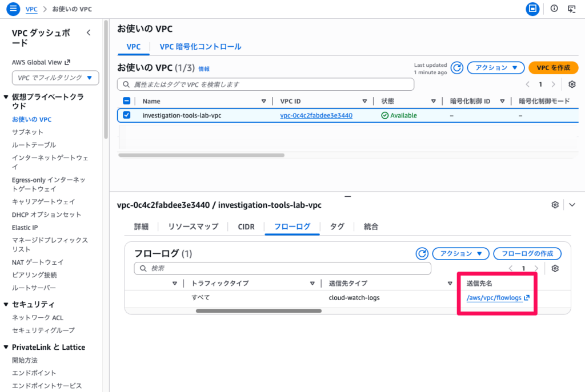Viewport: 585px width, 392px height.
Task: Open the VPC でフィルタリング dropdown
Action: coord(55,78)
